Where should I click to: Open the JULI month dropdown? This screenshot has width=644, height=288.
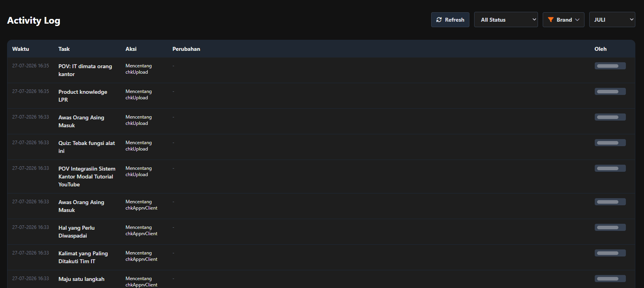point(612,20)
